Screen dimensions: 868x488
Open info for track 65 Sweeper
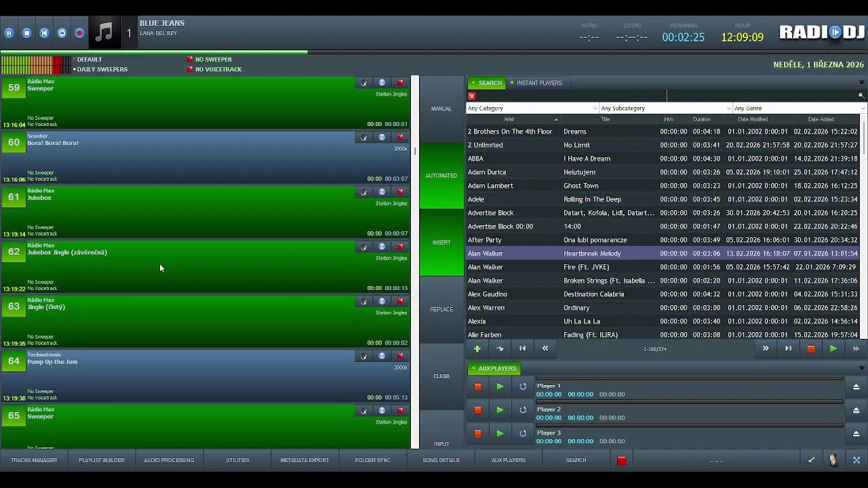382,411
